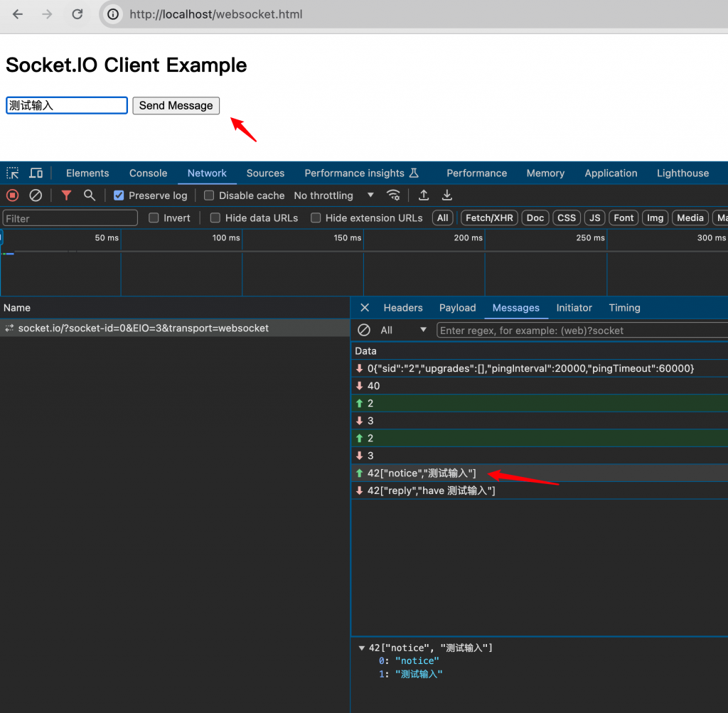The height and width of the screenshot is (713, 728).
Task: Collapse the 42["notice"] message tree
Action: (361, 648)
